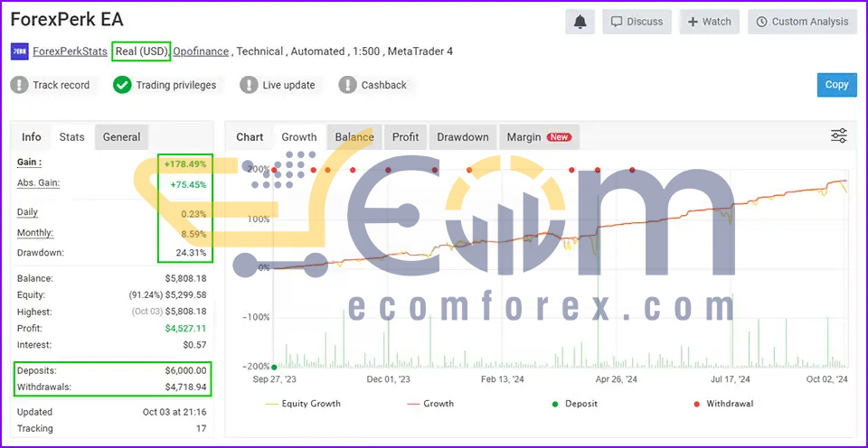Viewport: 868px width, 448px height.
Task: Click the Monthly label
Action: click(35, 233)
